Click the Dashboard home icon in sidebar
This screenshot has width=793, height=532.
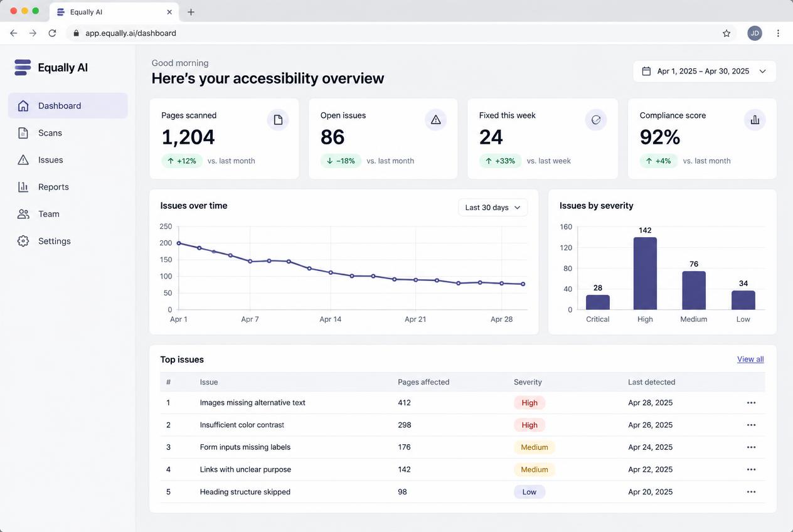(23, 105)
